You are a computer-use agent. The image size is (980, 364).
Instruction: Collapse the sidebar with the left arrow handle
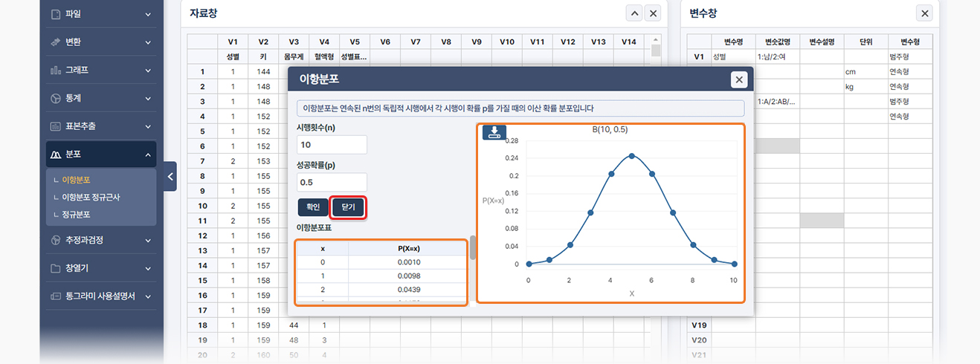[x=170, y=176]
